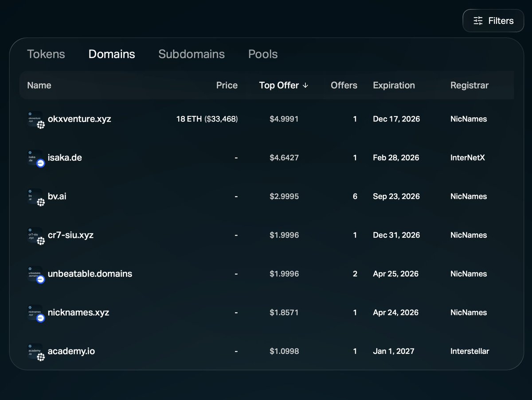Click the nicknames.xyz domain icon
Screen dimensions: 532x400
point(35,312)
